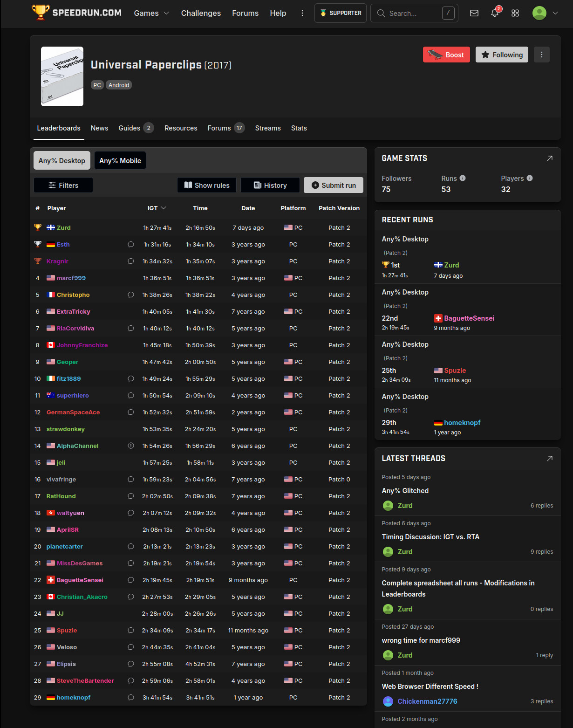Click the Submit run button

(334, 185)
